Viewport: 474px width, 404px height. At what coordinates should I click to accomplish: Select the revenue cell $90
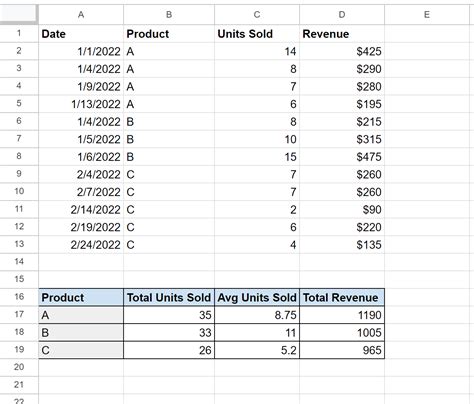point(342,210)
